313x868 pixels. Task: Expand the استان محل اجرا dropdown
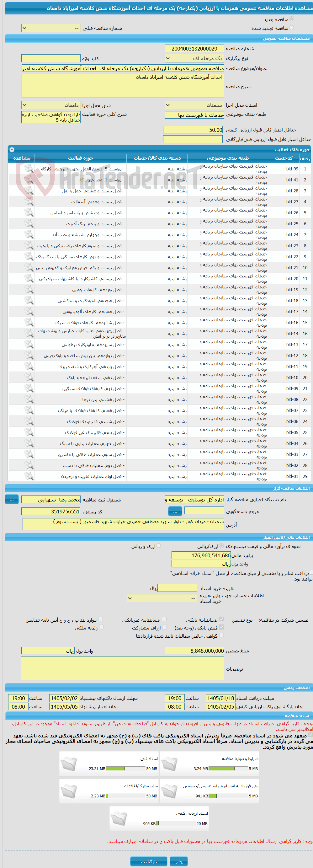coord(194,105)
